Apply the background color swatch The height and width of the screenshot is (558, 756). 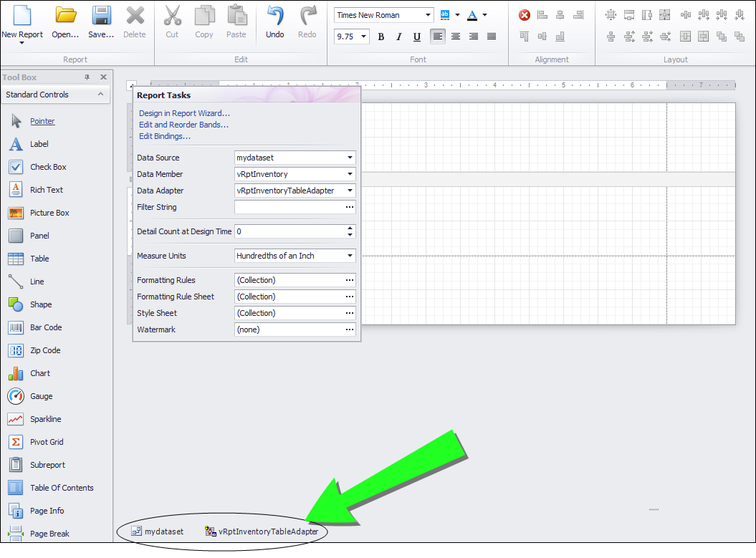pos(445,15)
